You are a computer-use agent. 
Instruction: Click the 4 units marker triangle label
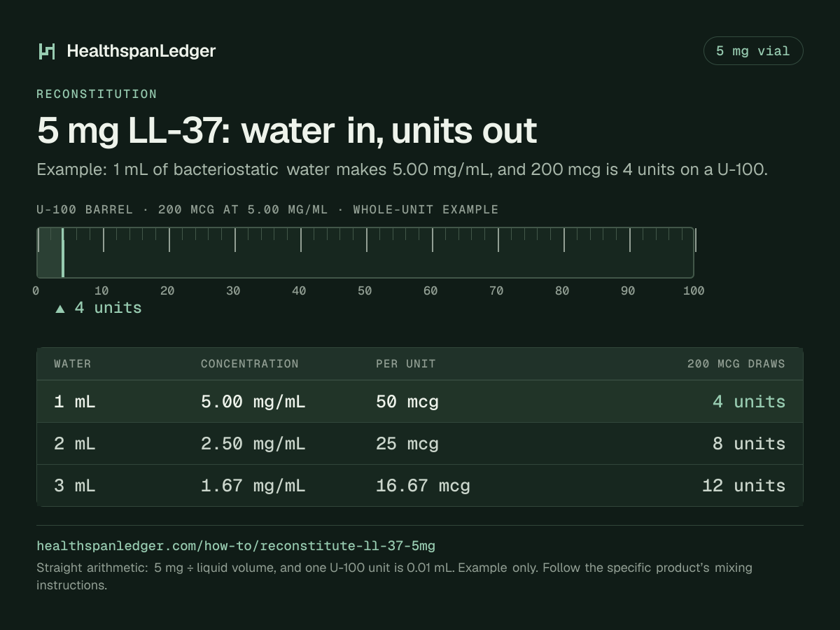click(99, 308)
